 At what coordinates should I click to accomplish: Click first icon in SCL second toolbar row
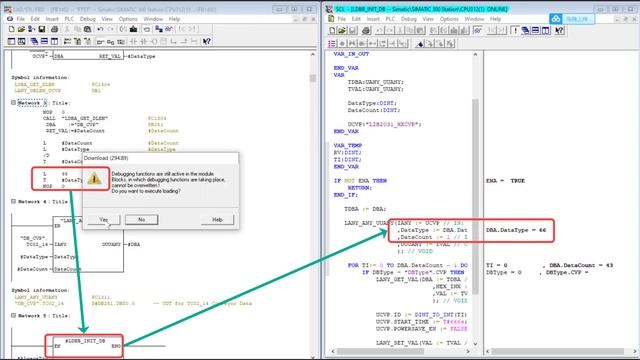point(332,44)
